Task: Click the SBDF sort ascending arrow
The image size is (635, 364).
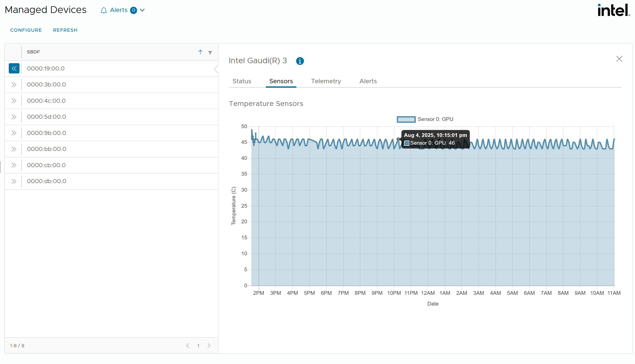Action: (200, 52)
